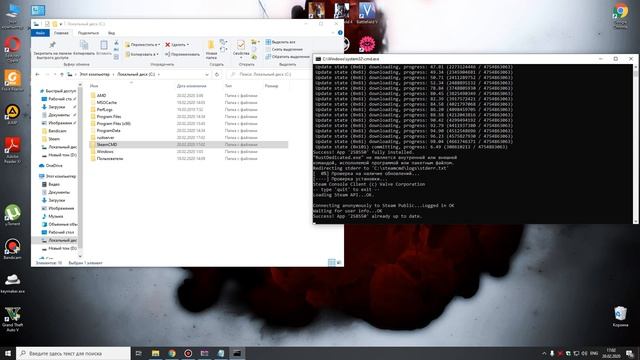Screen dimensions: 640x360
Task: Click the New folder icon in ribbon
Action: point(211,45)
